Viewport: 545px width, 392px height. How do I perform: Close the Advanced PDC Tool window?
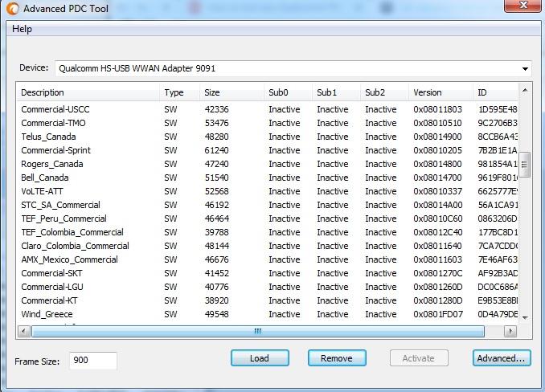pyautogui.click(x=522, y=7)
